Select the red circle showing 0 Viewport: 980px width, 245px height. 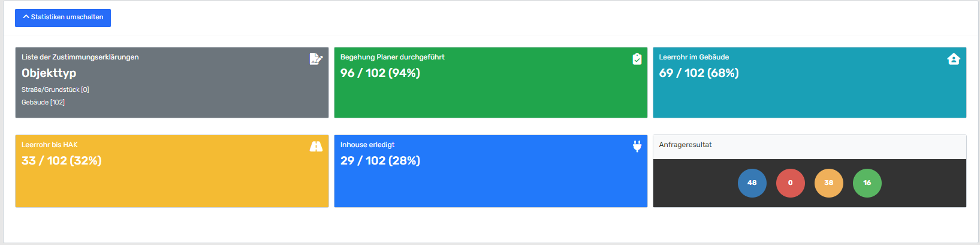(x=790, y=183)
